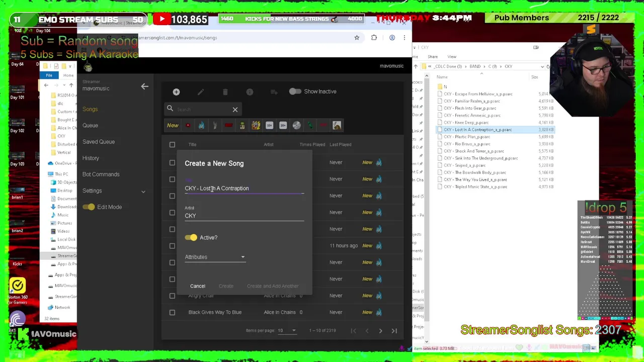Check the select-all checkbox in the table header
644x362 pixels.
172,145
